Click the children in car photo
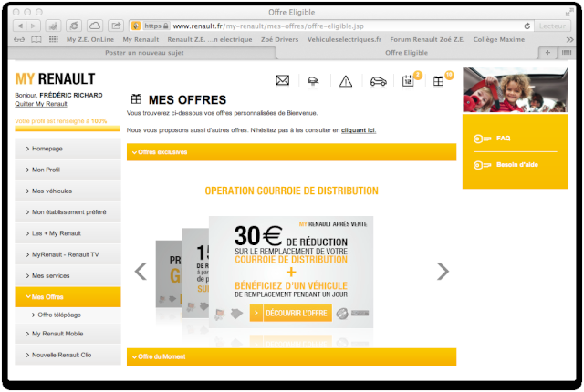Viewport: 584px width, 392px height. pyautogui.click(x=515, y=90)
